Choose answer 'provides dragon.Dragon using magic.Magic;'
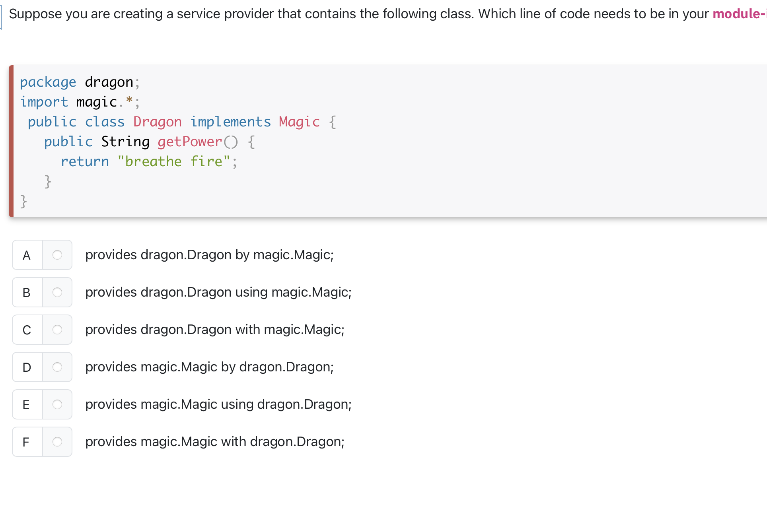 click(218, 292)
